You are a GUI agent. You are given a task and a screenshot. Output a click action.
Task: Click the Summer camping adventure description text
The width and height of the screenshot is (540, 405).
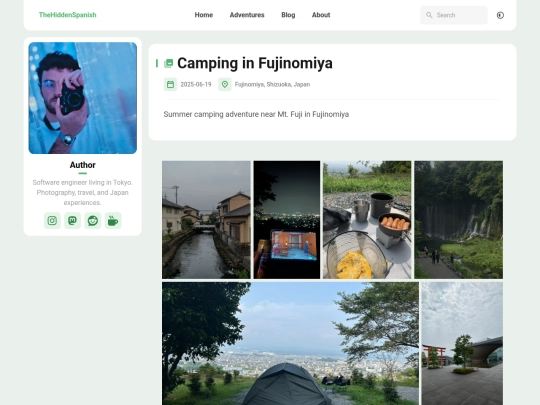pos(256,114)
